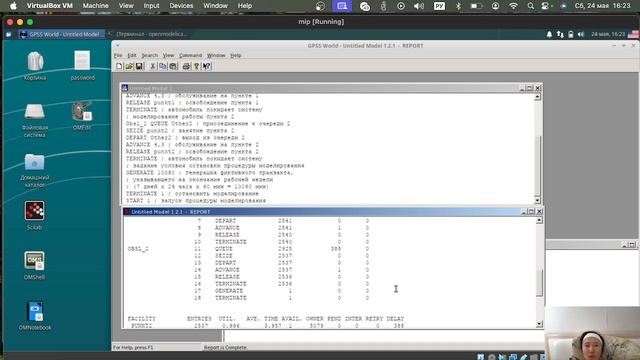640x360 pixels.
Task: Click the REPORT window vertical scrollbar thumb
Action: click(539, 283)
